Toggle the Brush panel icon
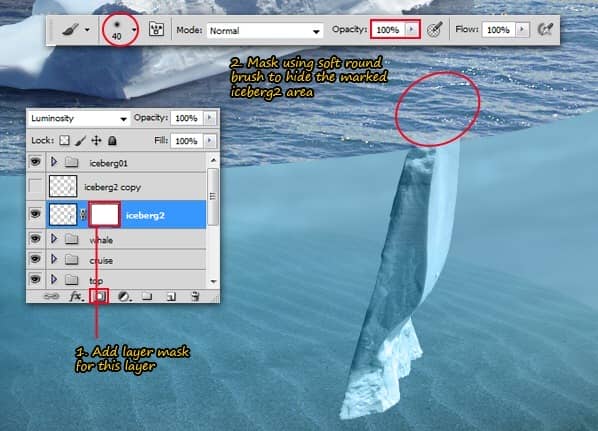Viewport: 598px width, 431px height. click(x=156, y=29)
